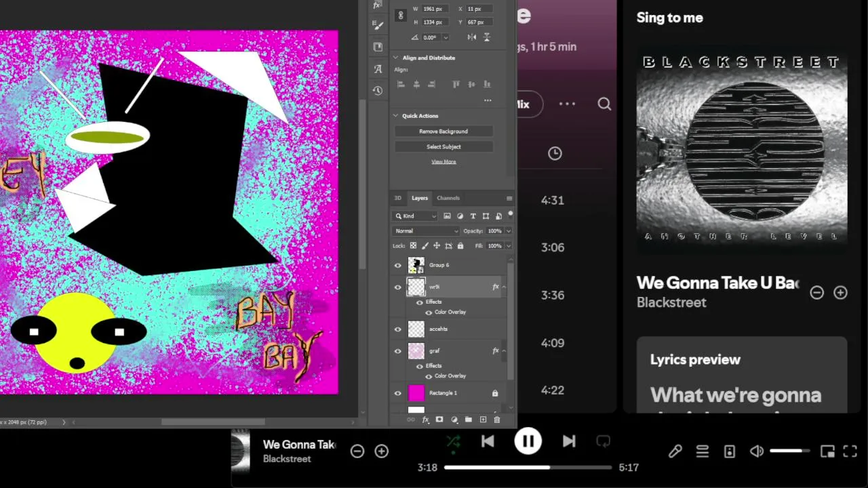The width and height of the screenshot is (868, 488).
Task: Select the Layers tab
Action: point(420,198)
